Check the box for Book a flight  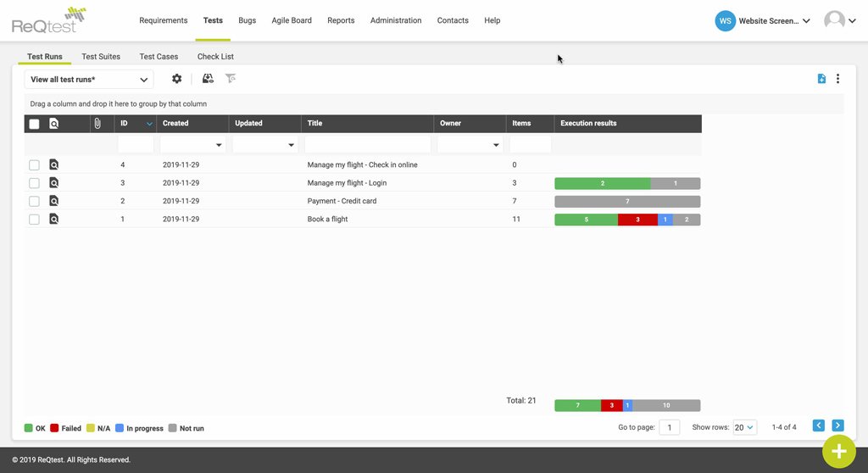(x=34, y=220)
